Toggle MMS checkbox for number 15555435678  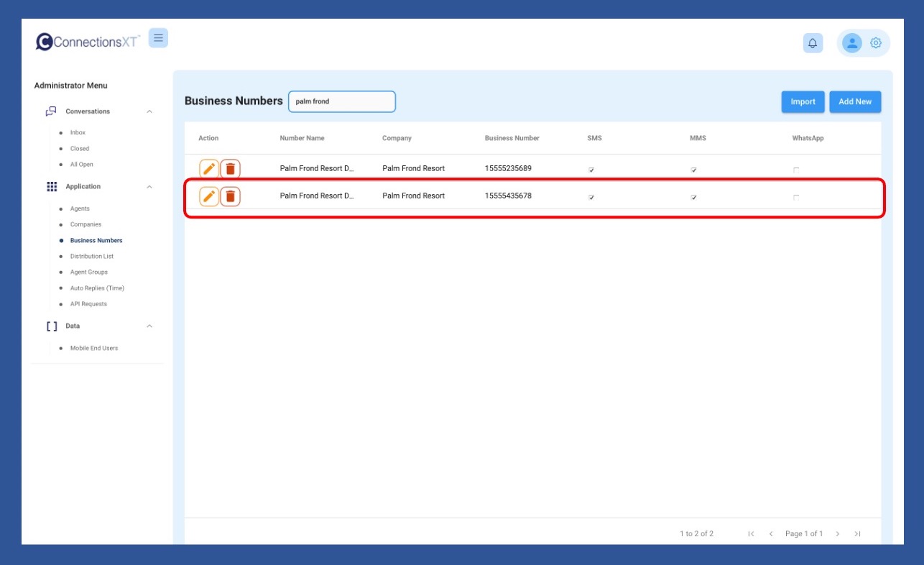[693, 197]
